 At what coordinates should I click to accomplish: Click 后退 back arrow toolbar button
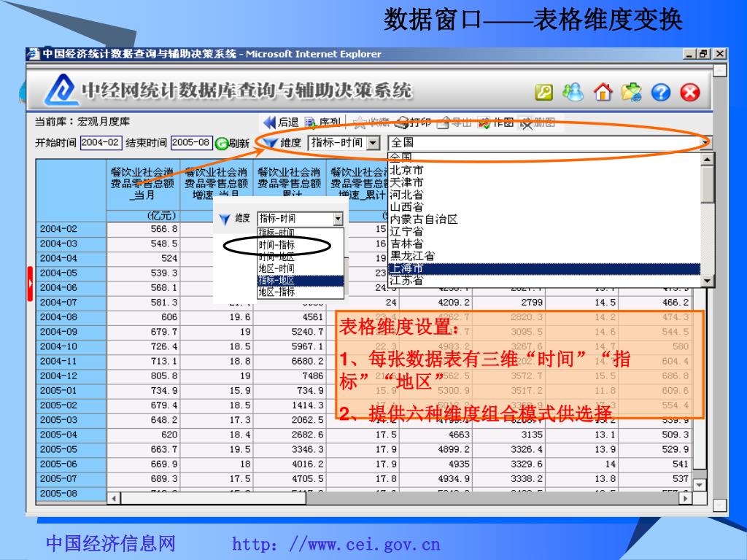[x=281, y=122]
